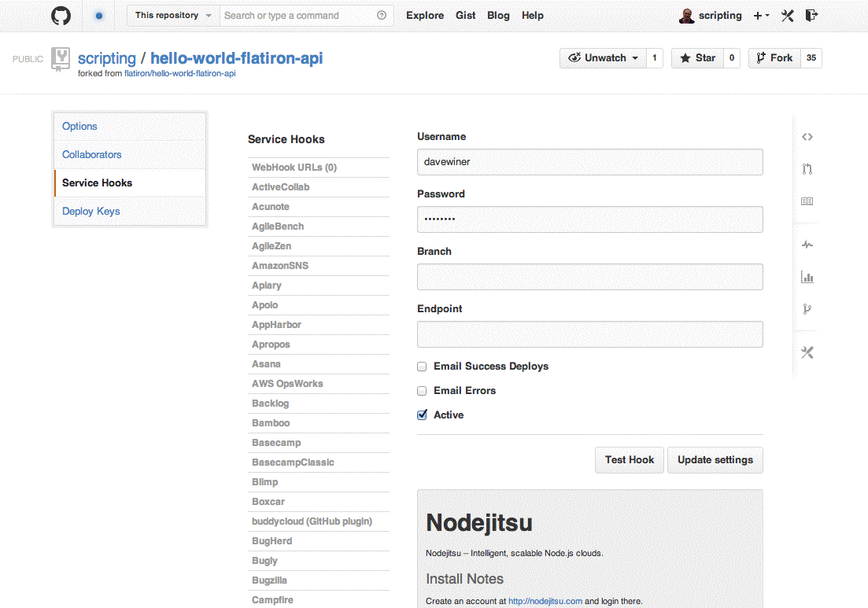Click the Test Hook button
The height and width of the screenshot is (608, 868).
click(630, 459)
